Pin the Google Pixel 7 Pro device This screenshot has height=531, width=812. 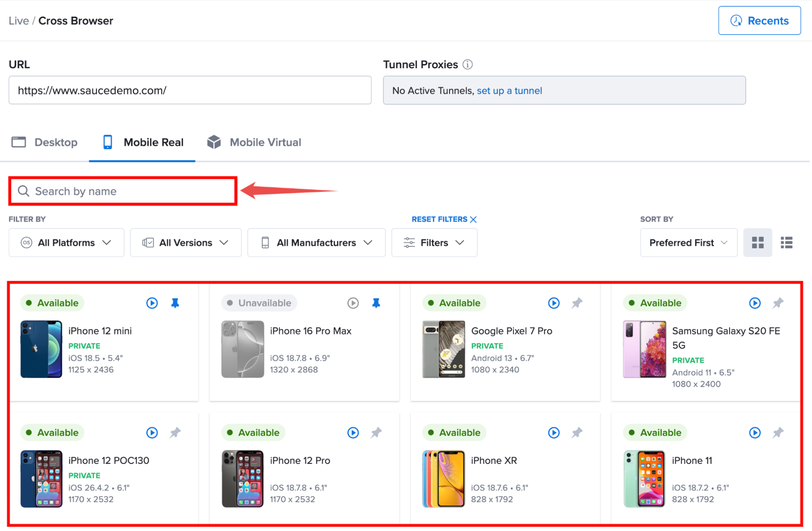point(577,303)
